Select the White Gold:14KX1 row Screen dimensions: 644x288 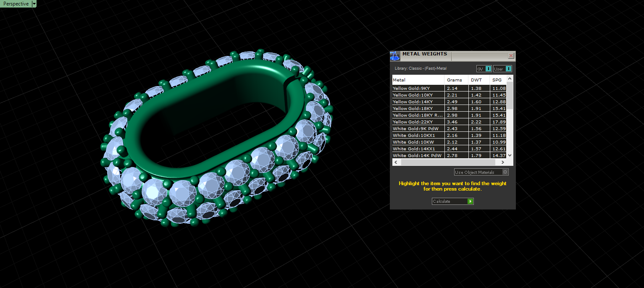pos(449,149)
